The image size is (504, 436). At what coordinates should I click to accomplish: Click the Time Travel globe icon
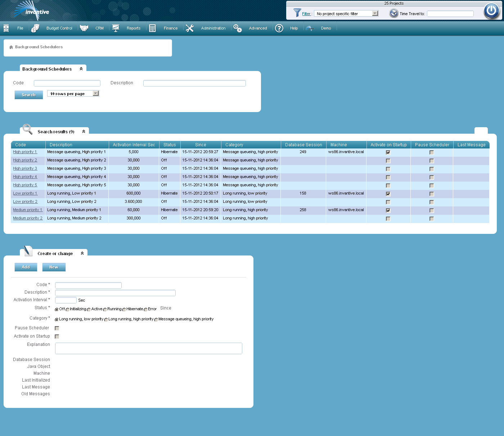pyautogui.click(x=394, y=13)
